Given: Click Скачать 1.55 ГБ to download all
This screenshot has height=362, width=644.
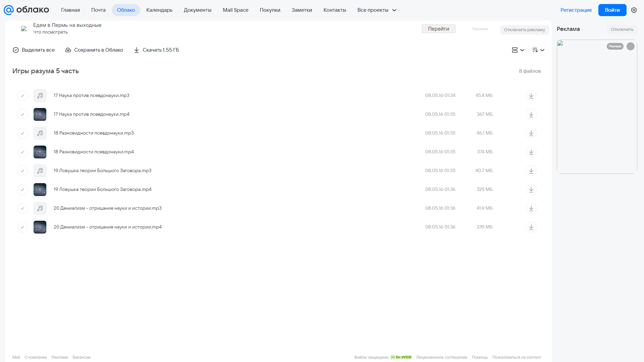Looking at the screenshot, I should coord(156,50).
